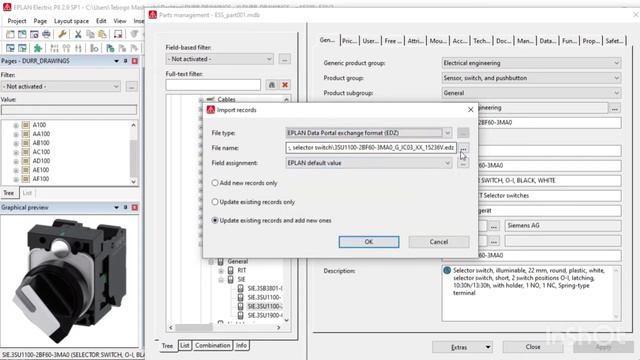The image size is (640, 360).
Task: Switch to the Safety tab
Action: pyautogui.click(x=614, y=41)
